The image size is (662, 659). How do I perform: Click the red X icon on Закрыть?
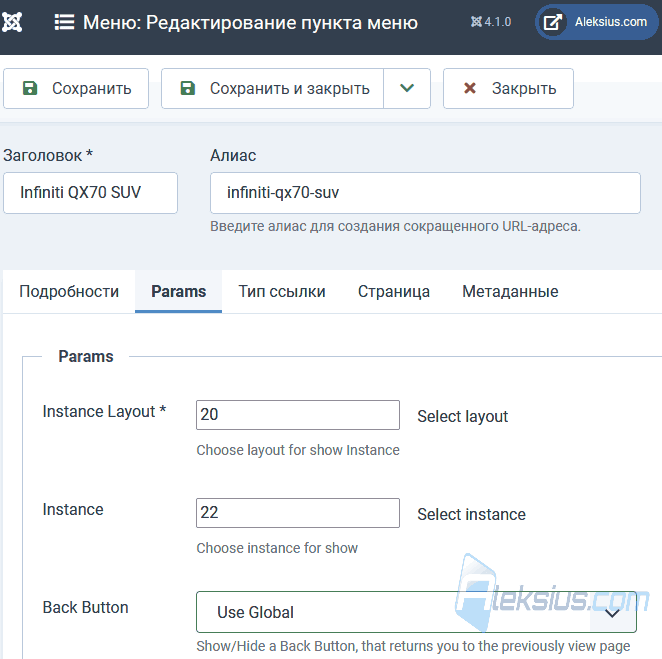469,88
